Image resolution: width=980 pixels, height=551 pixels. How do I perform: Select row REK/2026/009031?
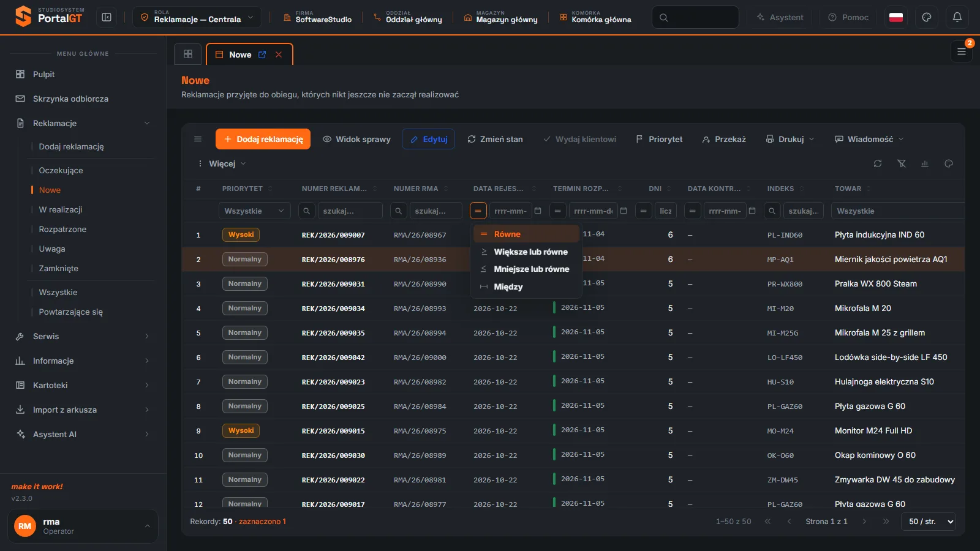tap(573, 283)
